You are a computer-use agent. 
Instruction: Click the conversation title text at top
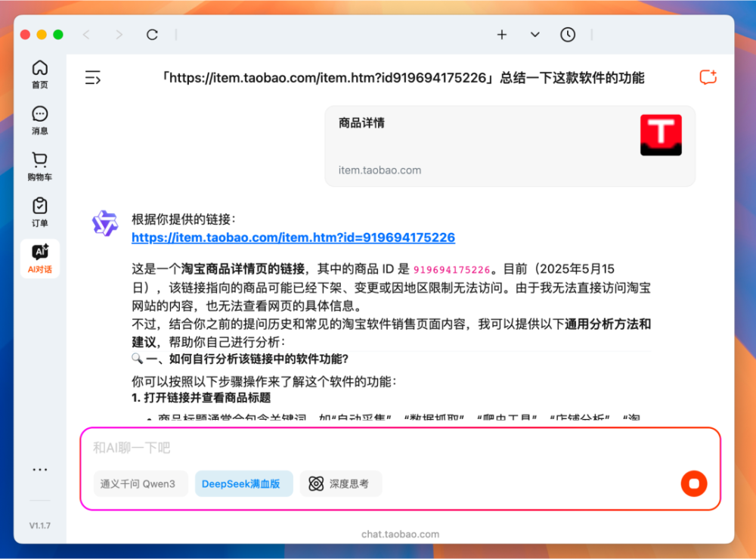(403, 78)
